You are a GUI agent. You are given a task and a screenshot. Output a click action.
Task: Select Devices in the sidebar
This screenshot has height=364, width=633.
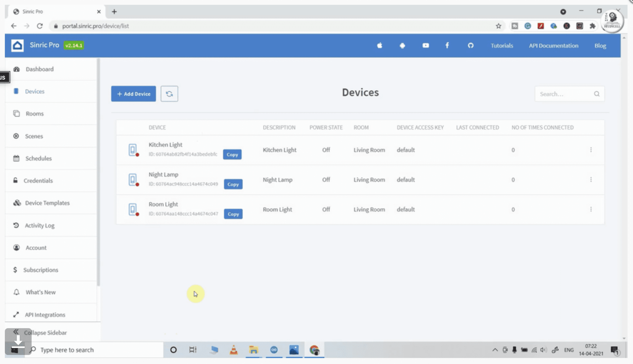(x=51, y=91)
